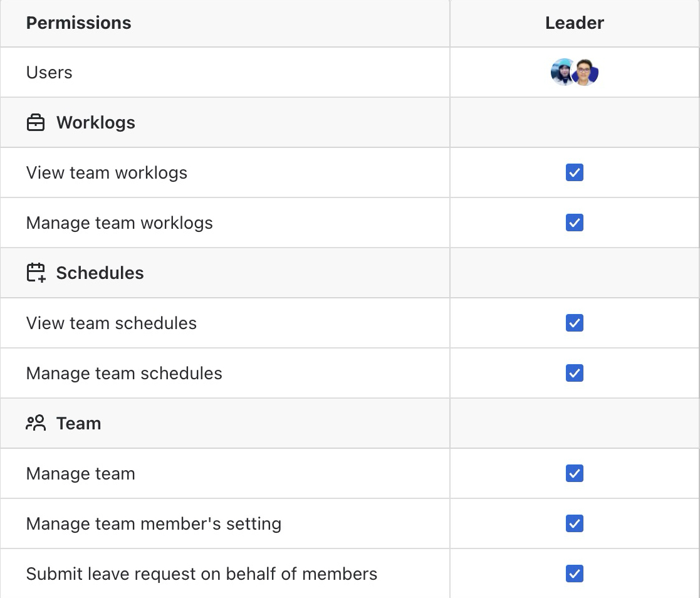Click the Users row label
Image resolution: width=700 pixels, height=598 pixels.
49,72
